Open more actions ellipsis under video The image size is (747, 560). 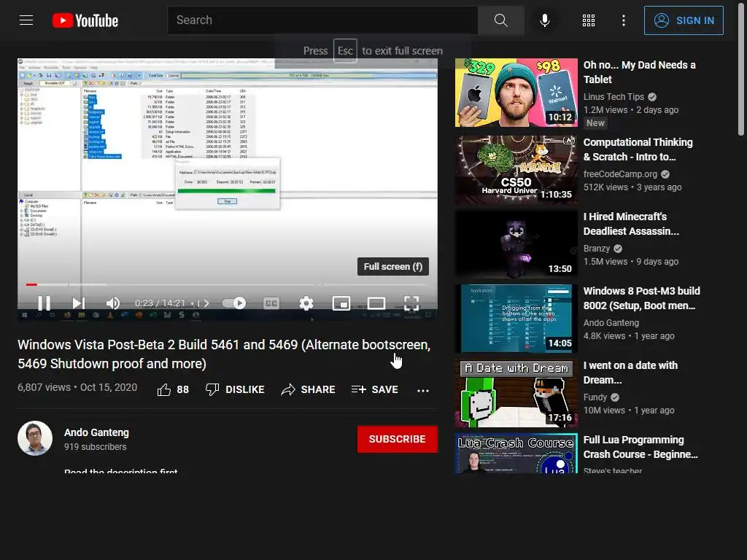coord(423,391)
